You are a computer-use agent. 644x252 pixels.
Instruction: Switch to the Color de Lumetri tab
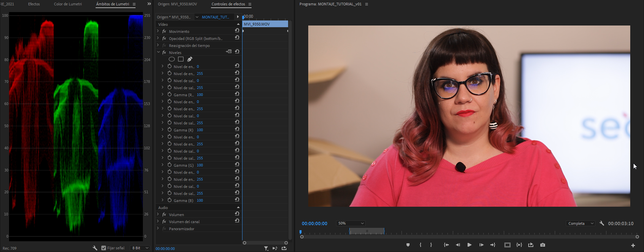[68, 4]
